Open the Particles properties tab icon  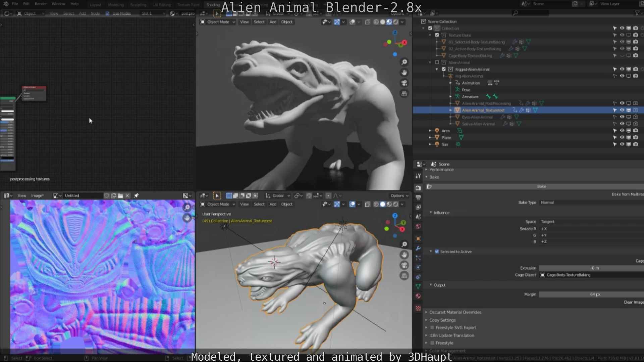[x=418, y=258]
